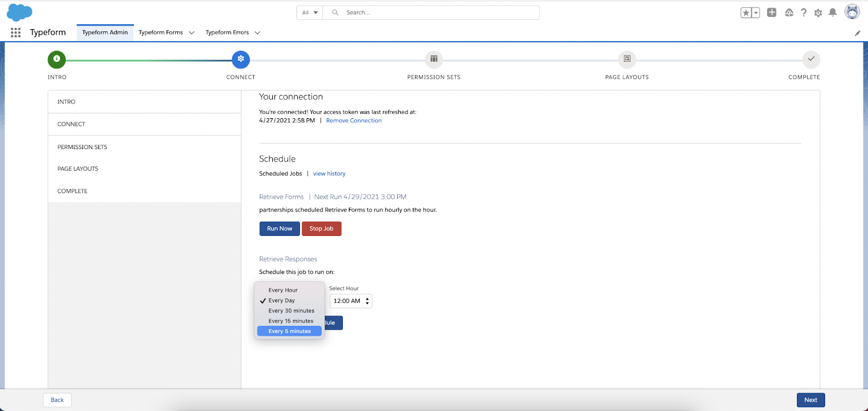Open the Global Actions plus icon
Viewport: 868px width, 411px height.
(771, 12)
